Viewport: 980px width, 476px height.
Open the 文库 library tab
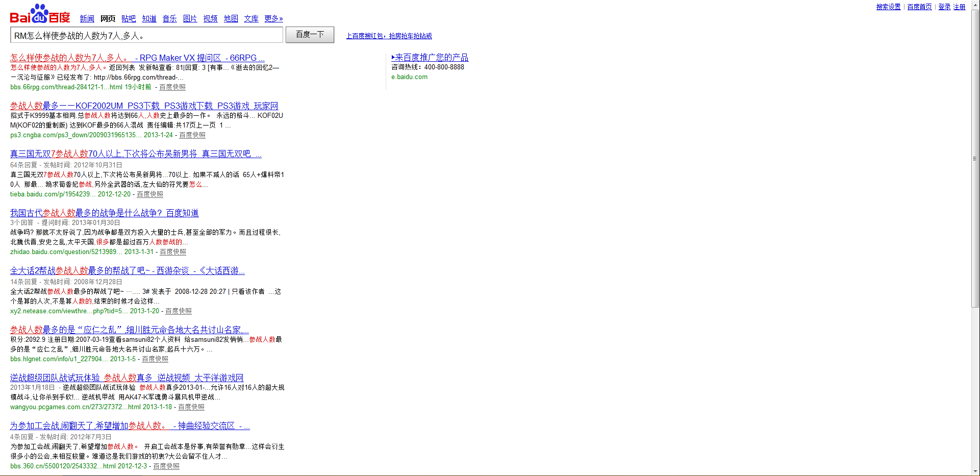[251, 19]
